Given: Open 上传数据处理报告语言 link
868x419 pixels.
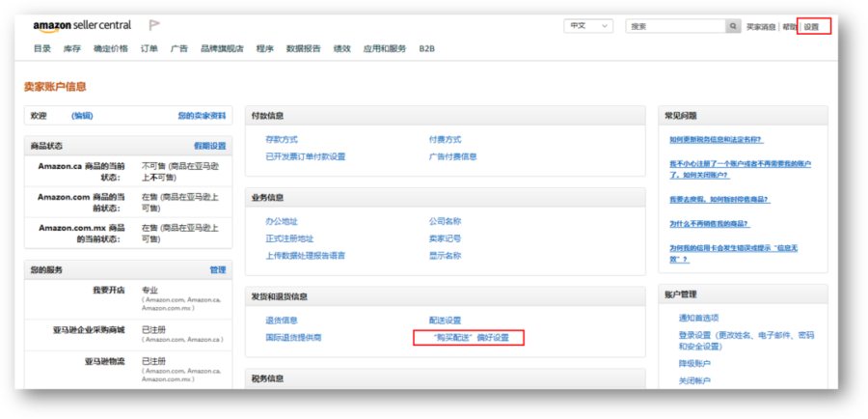Looking at the screenshot, I should click(306, 256).
